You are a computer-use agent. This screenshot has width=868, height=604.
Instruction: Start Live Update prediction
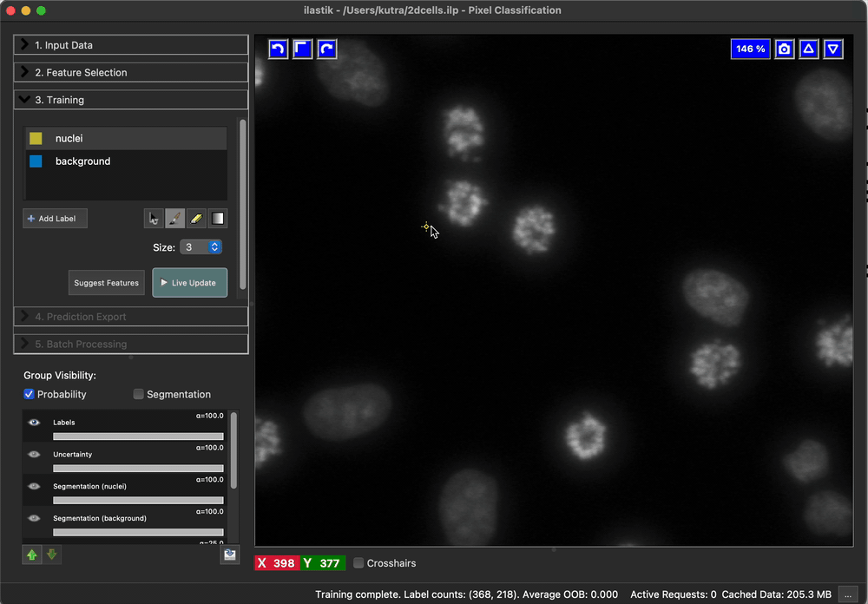(189, 283)
